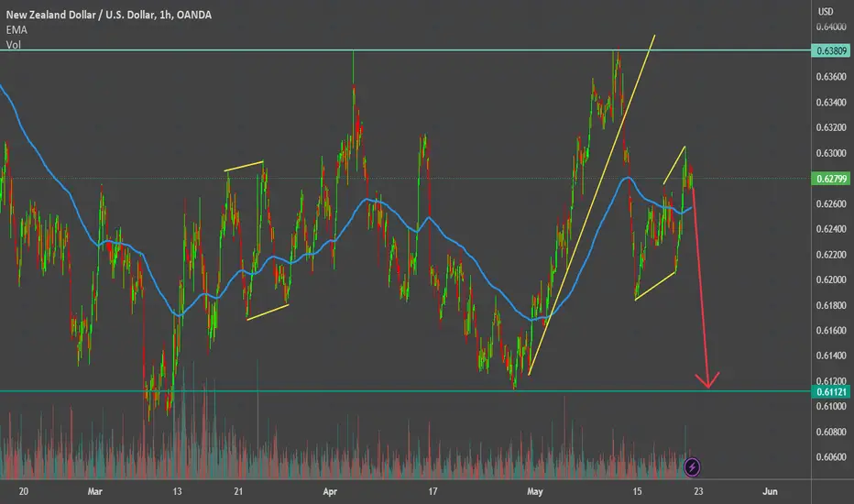This screenshot has height=504, width=854.
Task: Click the Jun date on the time axis
Action: click(x=770, y=491)
